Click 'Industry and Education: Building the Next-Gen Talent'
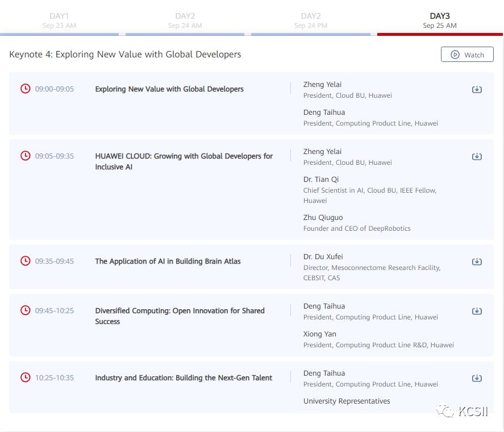 click(x=184, y=378)
